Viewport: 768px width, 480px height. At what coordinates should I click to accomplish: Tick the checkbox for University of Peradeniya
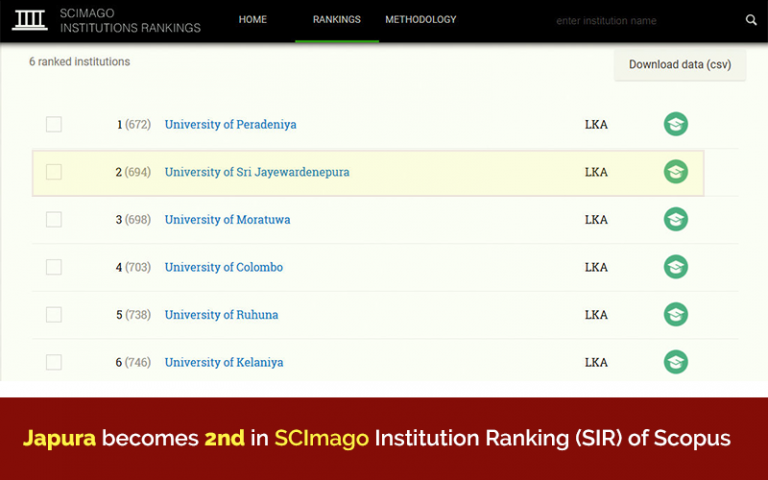(x=54, y=125)
